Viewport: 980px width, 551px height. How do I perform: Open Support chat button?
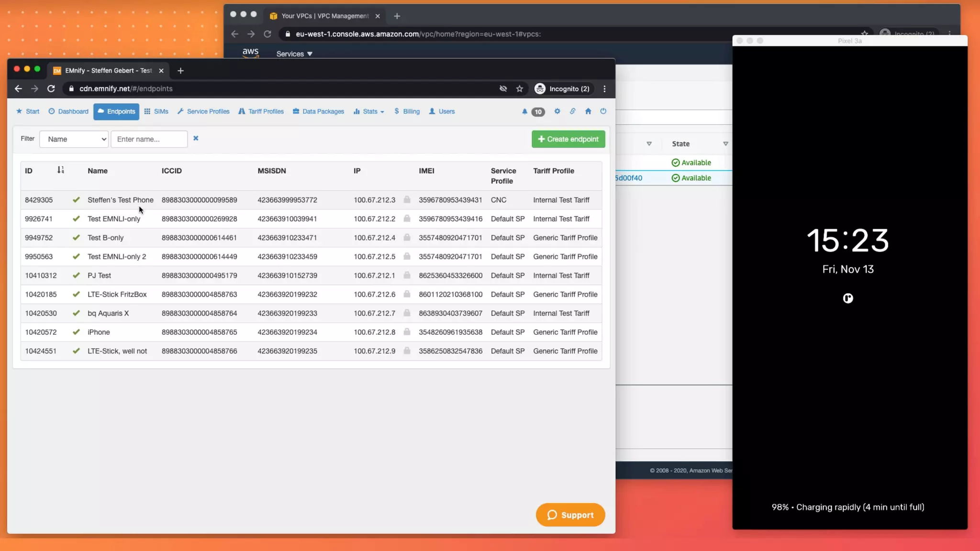click(570, 515)
